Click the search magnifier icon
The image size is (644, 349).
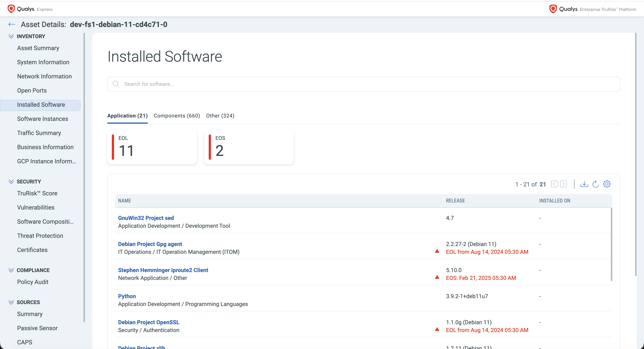point(116,84)
